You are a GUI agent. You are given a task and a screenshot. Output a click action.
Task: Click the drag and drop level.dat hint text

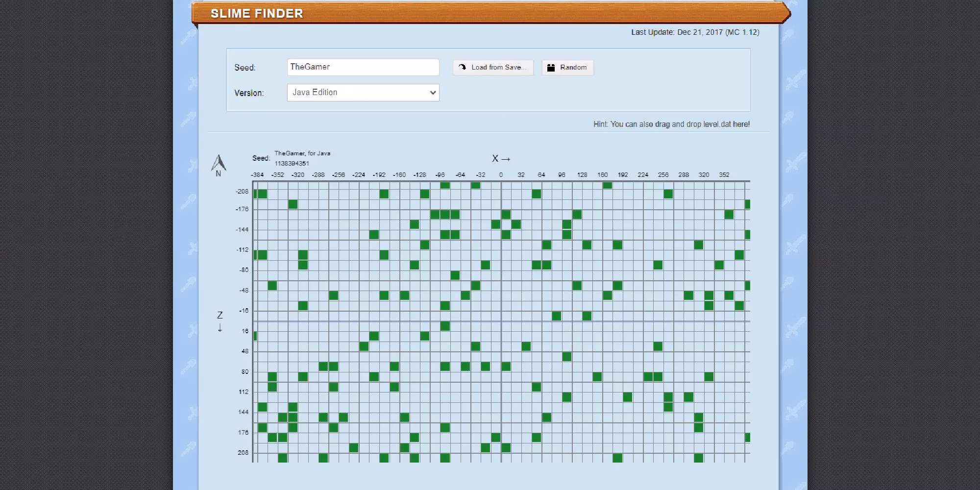click(x=671, y=124)
